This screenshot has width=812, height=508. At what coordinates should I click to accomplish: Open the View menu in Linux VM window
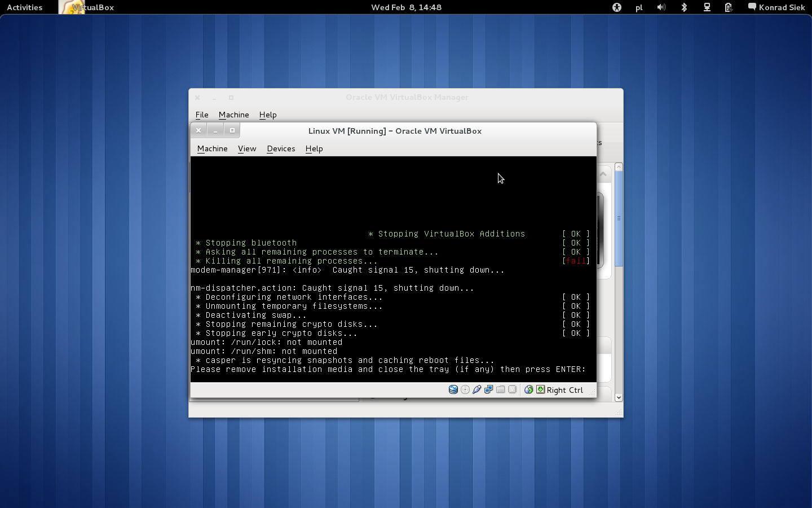coord(247,148)
